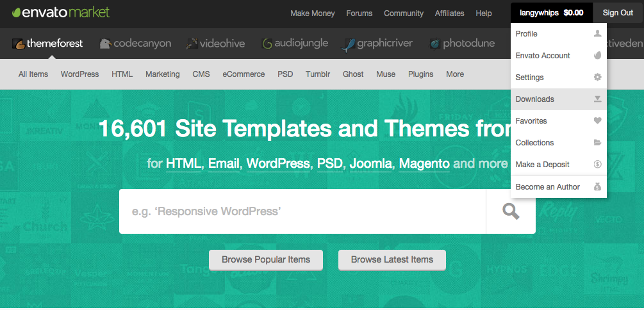Click the PSD link in the hero subtitle

tap(330, 164)
